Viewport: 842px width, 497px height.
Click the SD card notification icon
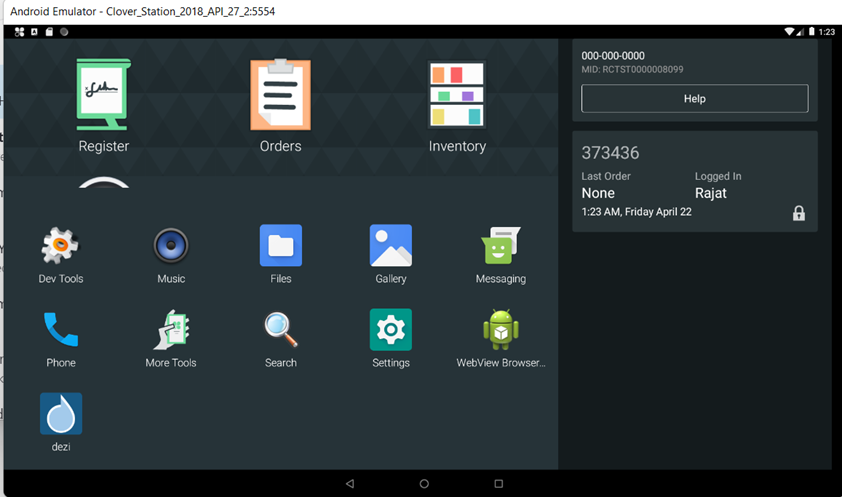click(x=49, y=32)
